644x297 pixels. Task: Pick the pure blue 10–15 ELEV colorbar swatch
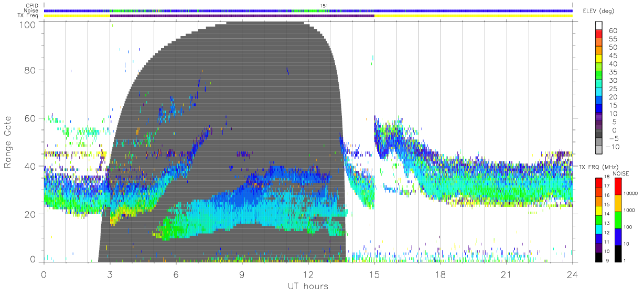tap(599, 109)
